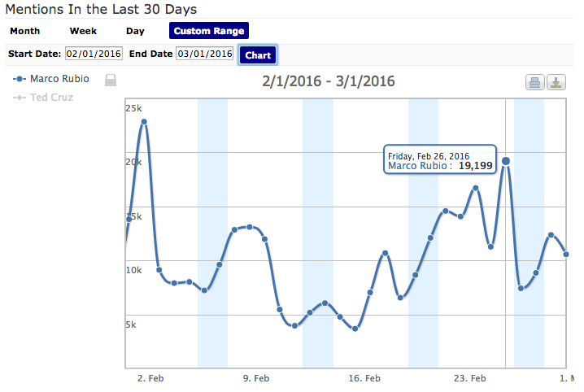Click the chart title 2/1/2016 - 3/1/2016

pos(329,81)
